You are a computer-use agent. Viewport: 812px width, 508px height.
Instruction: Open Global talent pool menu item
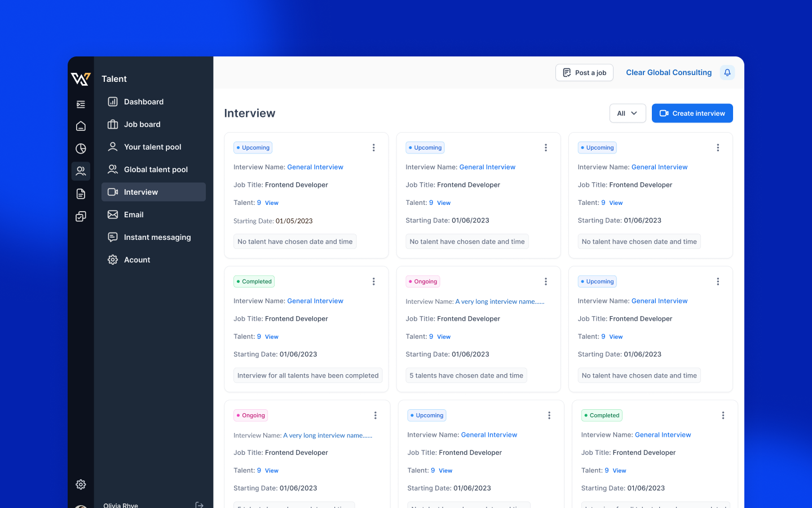(153, 169)
